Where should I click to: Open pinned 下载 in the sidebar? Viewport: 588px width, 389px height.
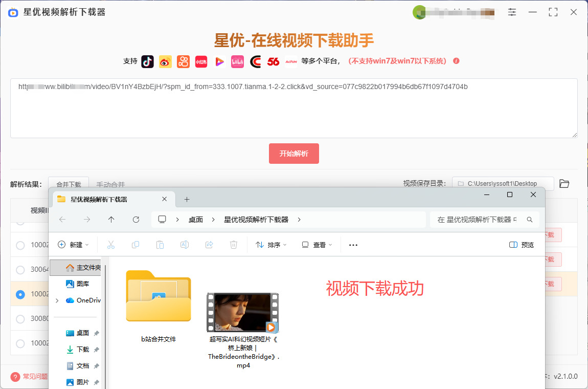77,350
